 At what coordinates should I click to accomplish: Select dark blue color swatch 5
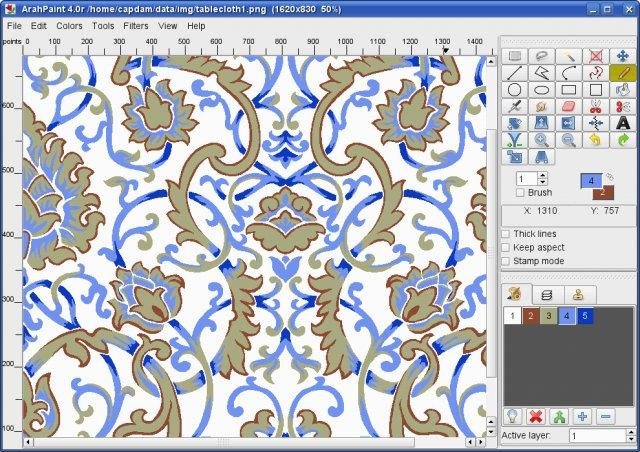[585, 316]
